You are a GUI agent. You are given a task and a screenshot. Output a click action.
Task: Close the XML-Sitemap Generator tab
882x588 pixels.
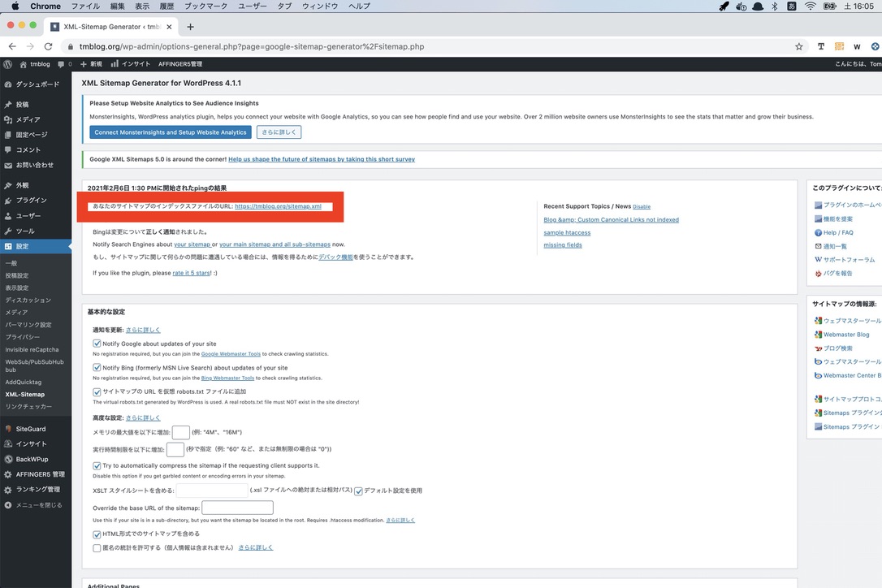click(169, 27)
